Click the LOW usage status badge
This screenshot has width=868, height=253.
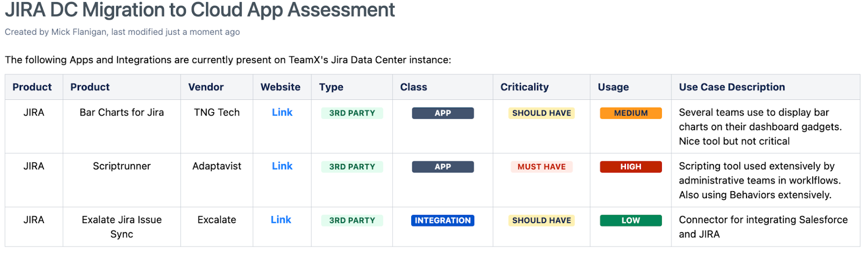[630, 220]
